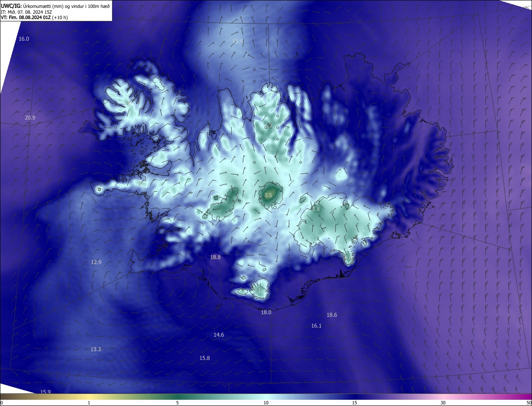Click the 3.5 minimum value on the glacier

tap(268, 195)
